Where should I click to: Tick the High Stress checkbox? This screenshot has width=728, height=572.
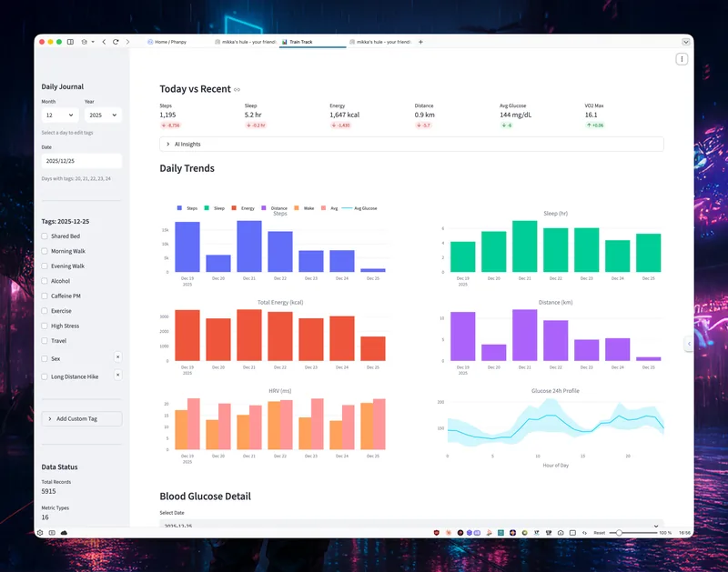(45, 326)
